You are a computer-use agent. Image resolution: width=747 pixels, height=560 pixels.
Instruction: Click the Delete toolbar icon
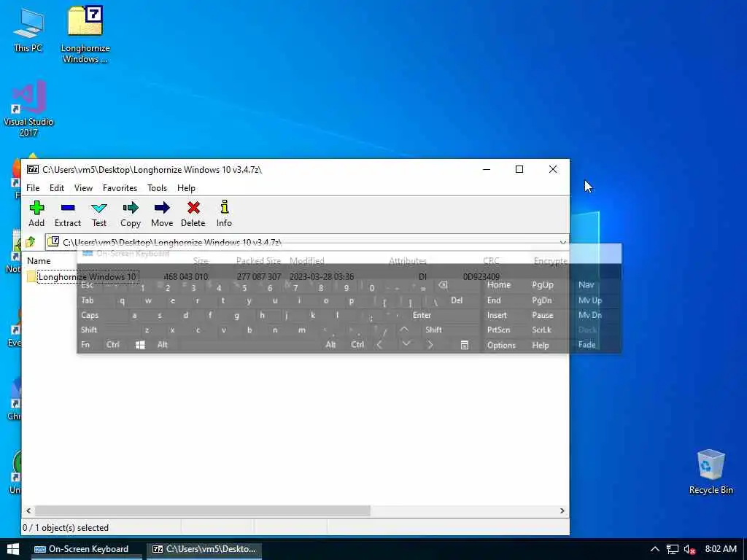coord(193,214)
